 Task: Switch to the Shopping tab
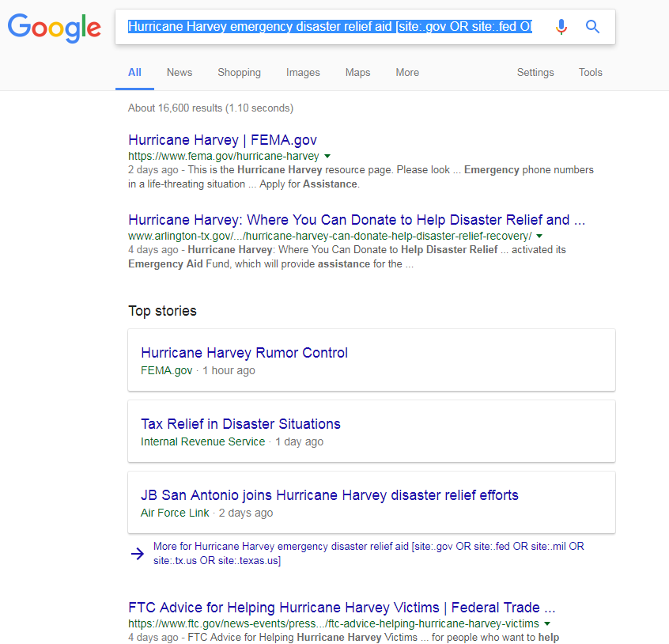tap(240, 73)
